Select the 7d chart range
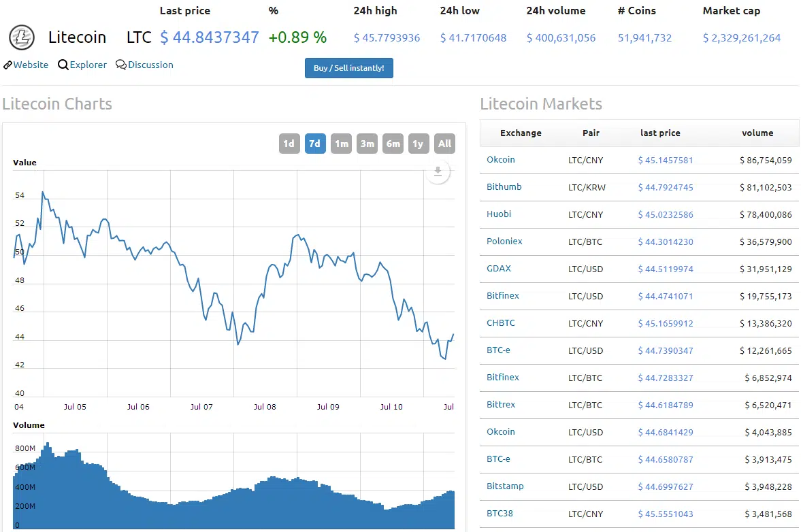The width and height of the screenshot is (801, 532). coord(315,144)
